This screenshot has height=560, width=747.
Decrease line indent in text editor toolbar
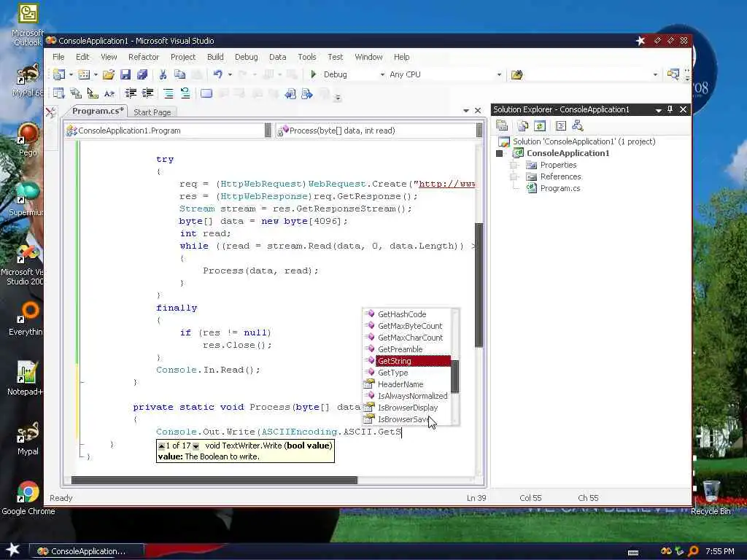[x=131, y=93]
